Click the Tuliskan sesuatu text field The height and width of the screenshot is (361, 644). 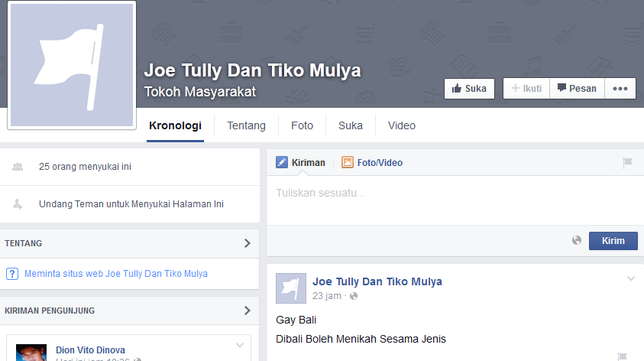(455, 200)
